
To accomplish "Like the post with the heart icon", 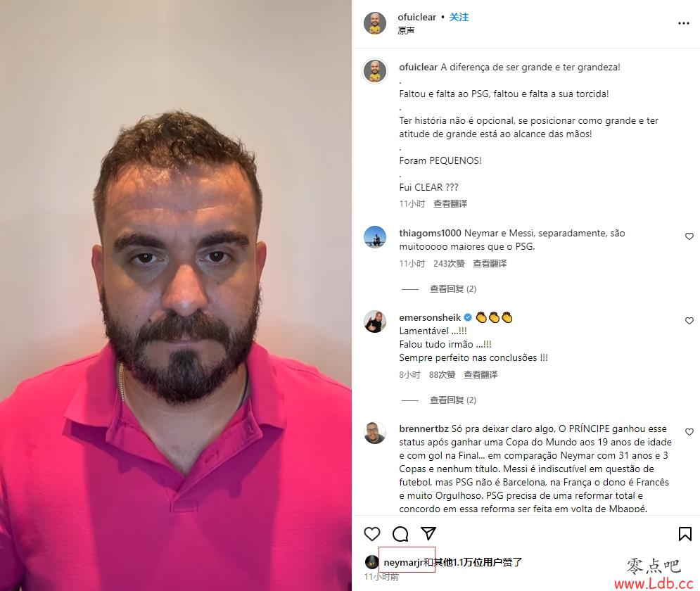I will (372, 534).
